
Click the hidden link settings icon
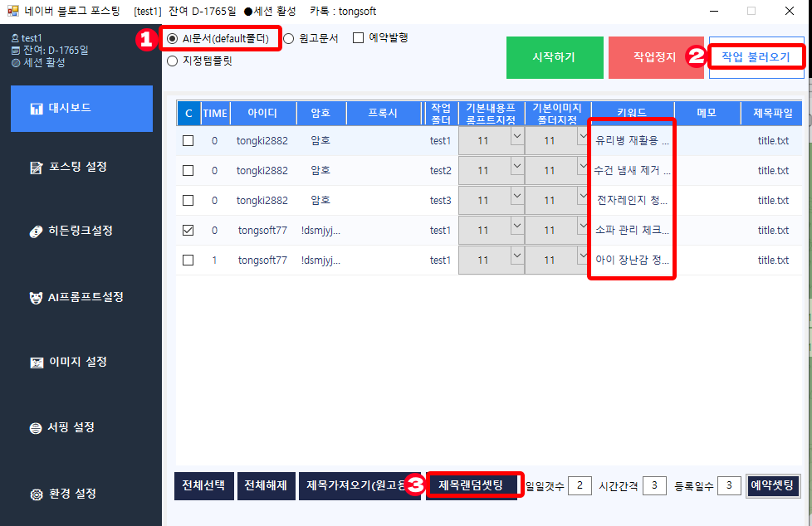coord(37,231)
